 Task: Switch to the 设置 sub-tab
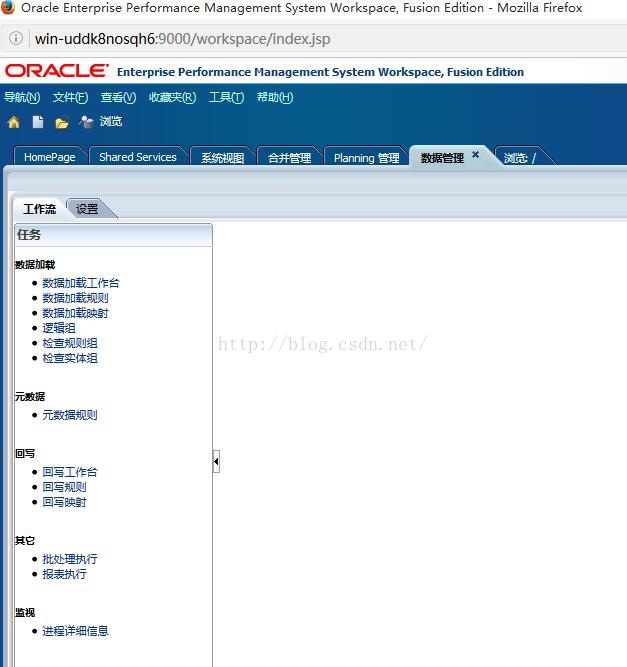[x=87, y=209]
